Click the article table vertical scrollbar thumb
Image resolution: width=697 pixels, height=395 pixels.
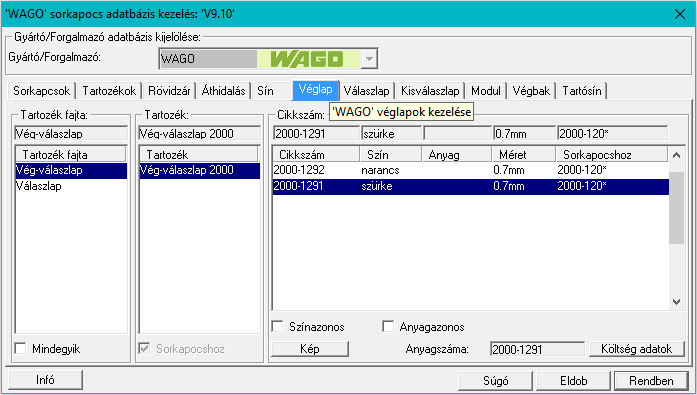click(677, 208)
